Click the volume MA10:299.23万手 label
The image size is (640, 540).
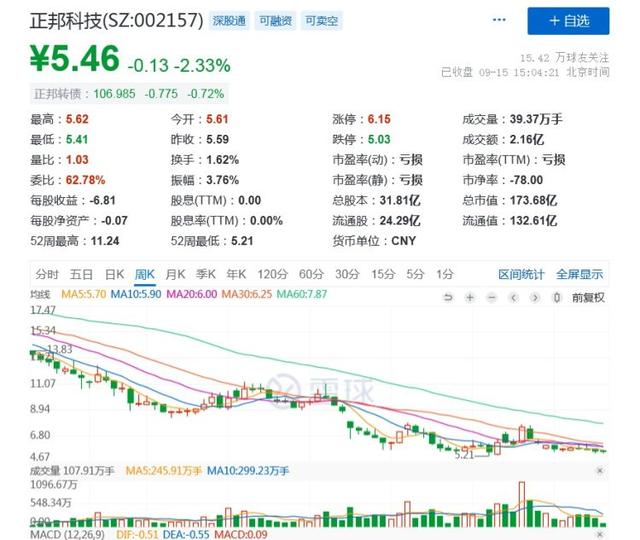point(248,471)
